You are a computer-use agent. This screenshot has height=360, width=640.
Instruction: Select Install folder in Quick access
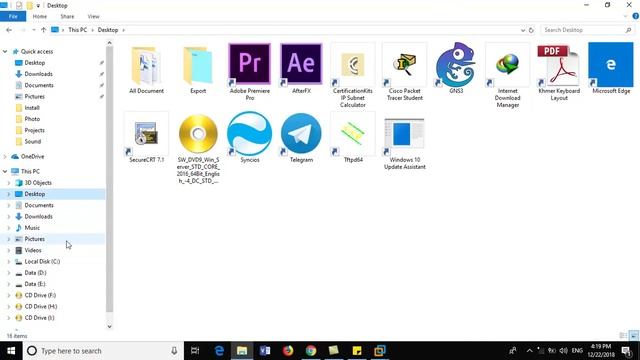tap(32, 108)
